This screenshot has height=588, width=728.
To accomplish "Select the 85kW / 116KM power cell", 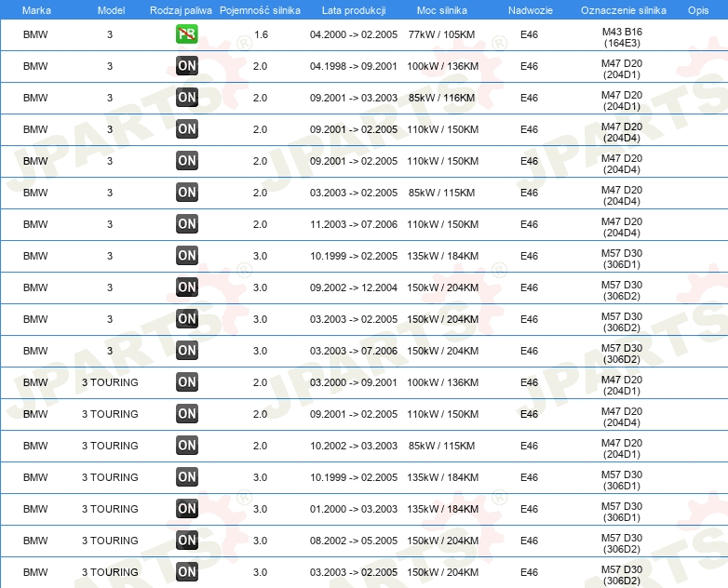I will [441, 98].
